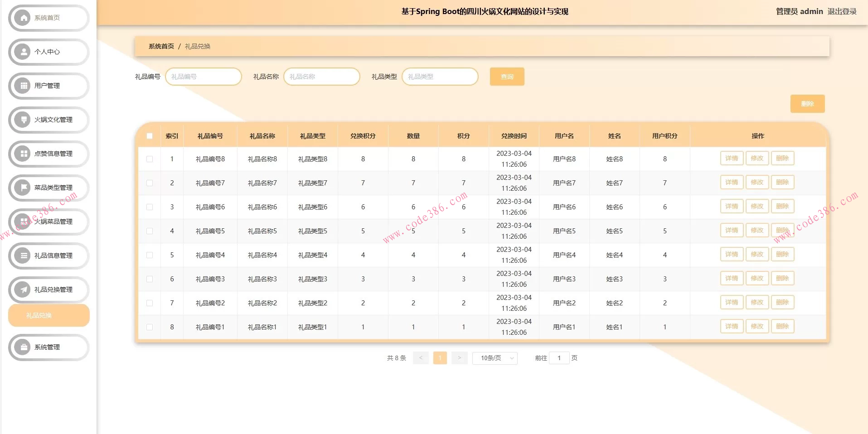Select the checkbox for 礼品编号5 row
Viewport: 868px width, 434px height.
150,231
